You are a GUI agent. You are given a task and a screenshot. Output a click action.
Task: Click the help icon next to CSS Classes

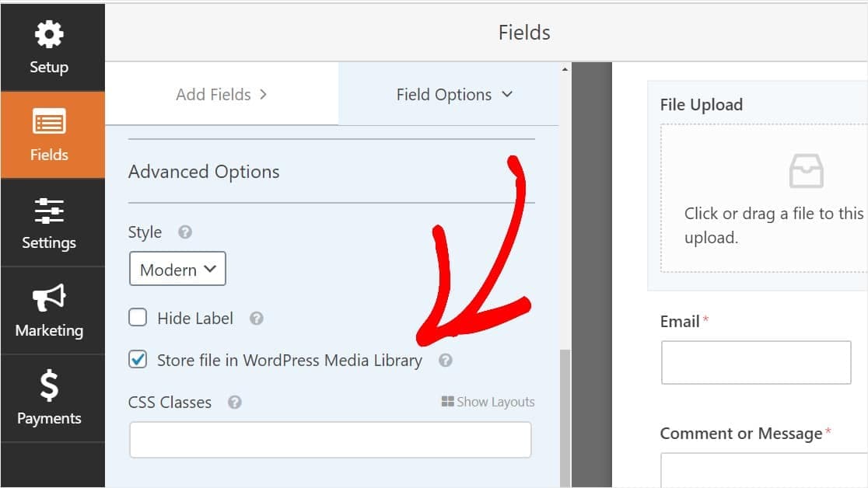234,402
